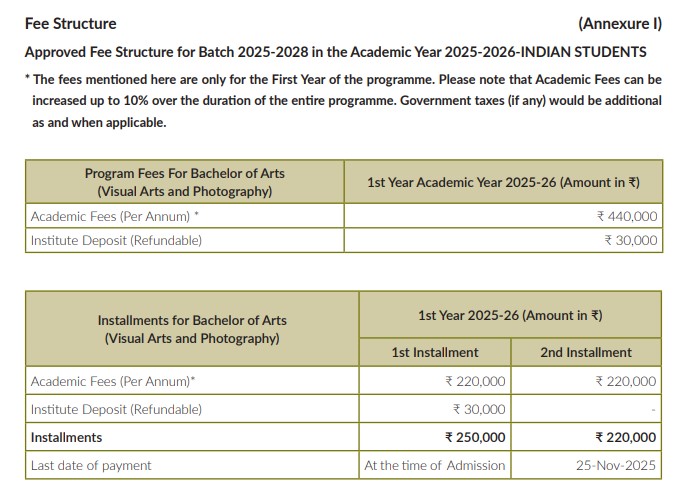Select the bold ₹ 250,000 installment total
The image size is (677, 490).
click(475, 437)
